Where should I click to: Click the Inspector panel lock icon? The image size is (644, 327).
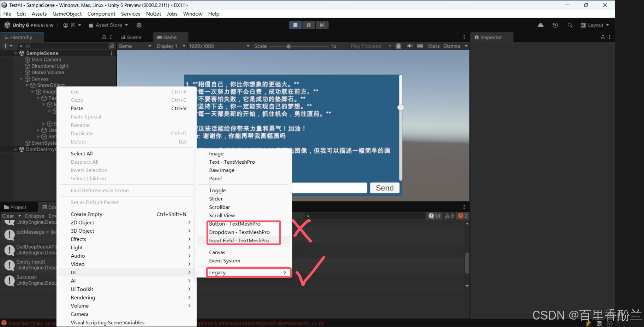pyautogui.click(x=603, y=37)
